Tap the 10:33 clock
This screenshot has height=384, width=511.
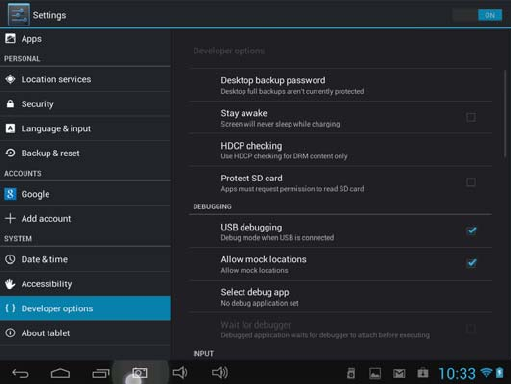[457, 374]
